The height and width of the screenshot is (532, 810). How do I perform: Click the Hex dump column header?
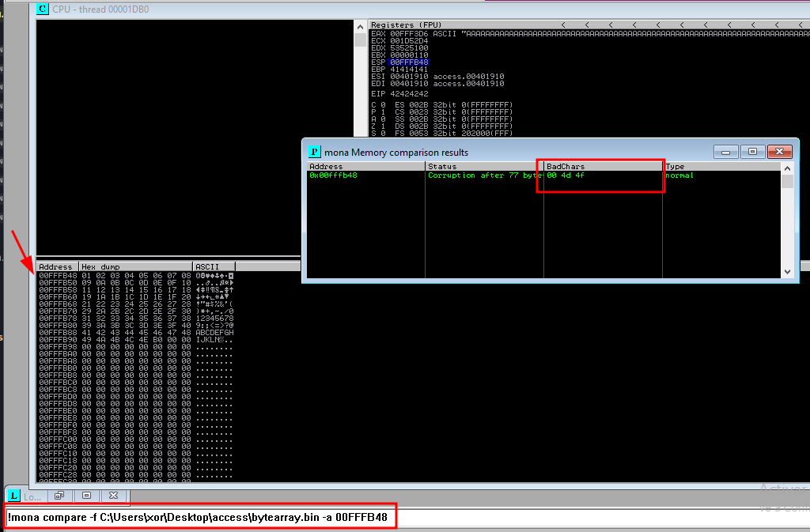tap(134, 267)
